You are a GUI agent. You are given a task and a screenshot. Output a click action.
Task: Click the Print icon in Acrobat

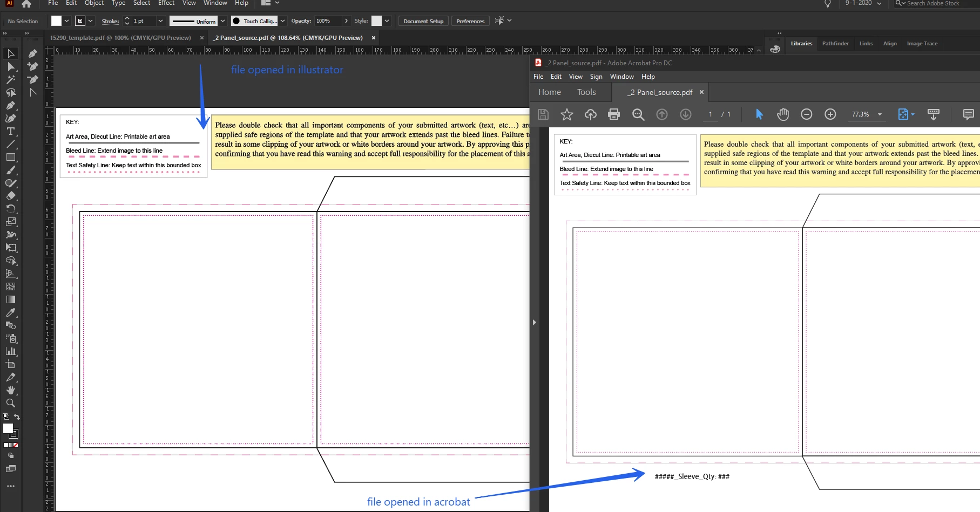tap(614, 114)
